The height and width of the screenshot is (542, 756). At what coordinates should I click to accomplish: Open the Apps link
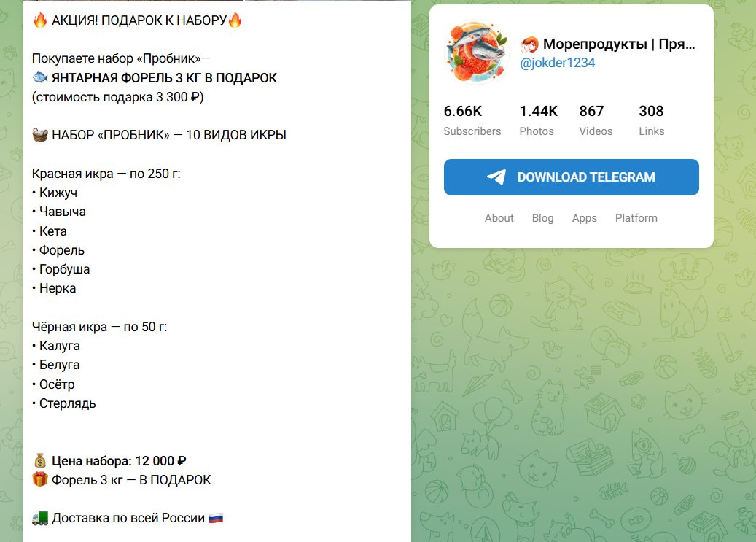[585, 218]
